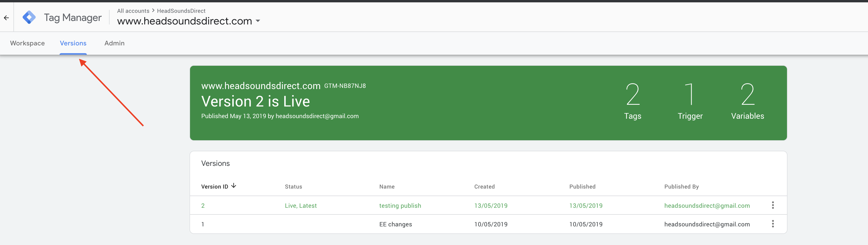This screenshot has height=245, width=868.
Task: Click the Created column header
Action: pyautogui.click(x=484, y=187)
